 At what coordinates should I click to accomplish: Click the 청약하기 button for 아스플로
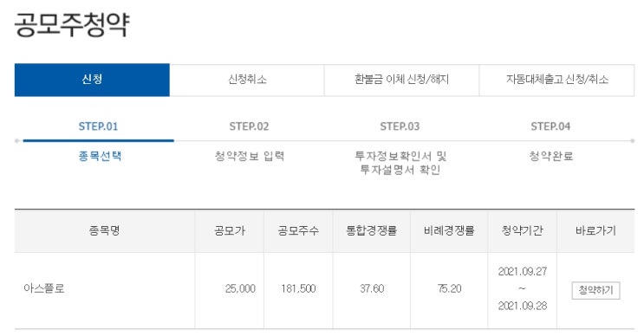tap(595, 290)
